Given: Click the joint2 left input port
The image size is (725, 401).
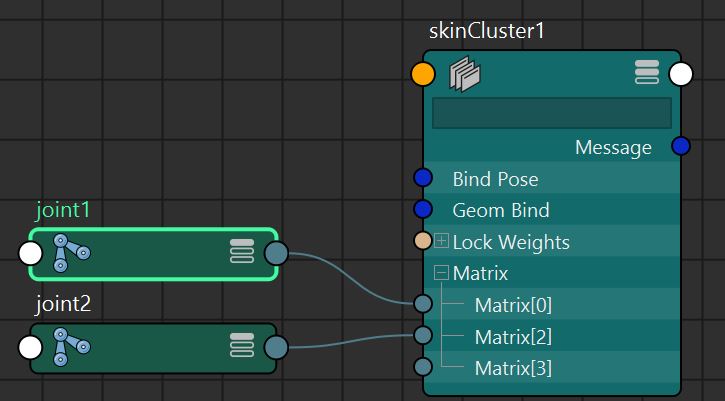Looking at the screenshot, I should tap(31, 348).
